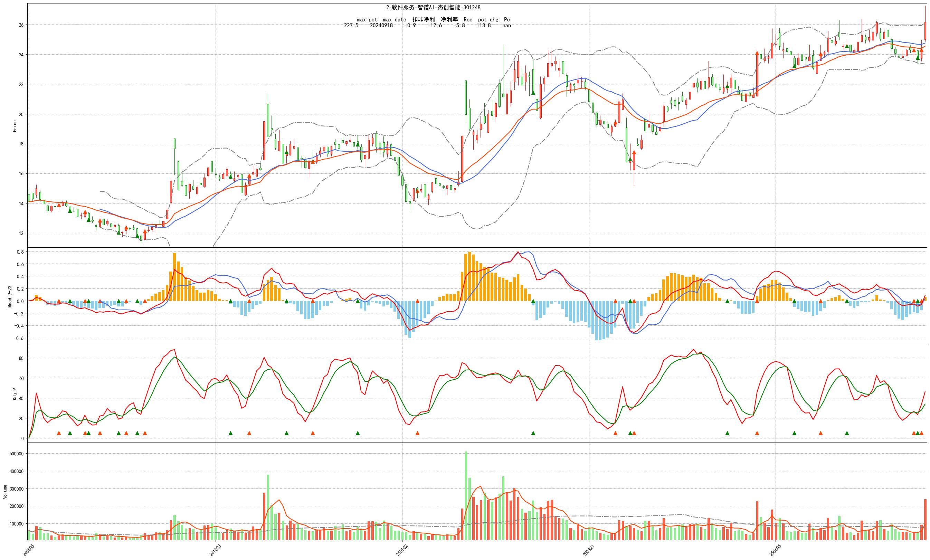Viewport: 930px width, 560px height.
Task: Click the 26 tick on the price axis
Action: 21,25
